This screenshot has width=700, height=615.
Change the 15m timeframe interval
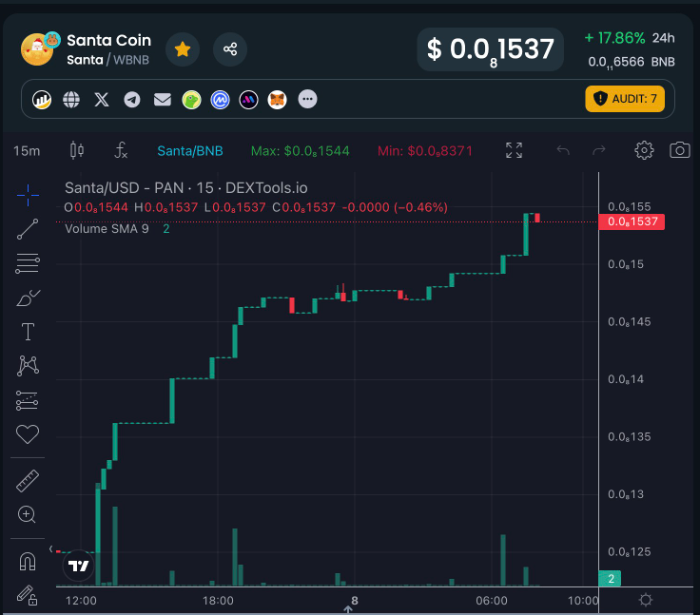click(27, 151)
